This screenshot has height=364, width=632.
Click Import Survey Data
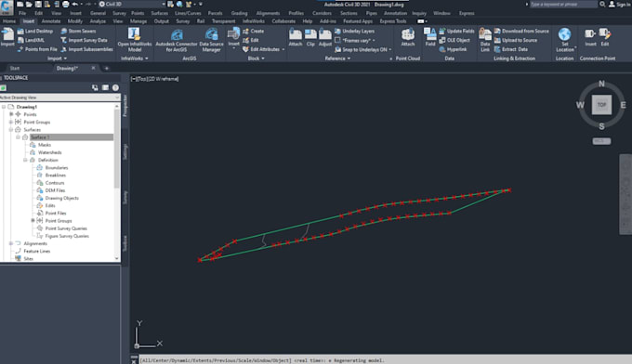coord(84,40)
